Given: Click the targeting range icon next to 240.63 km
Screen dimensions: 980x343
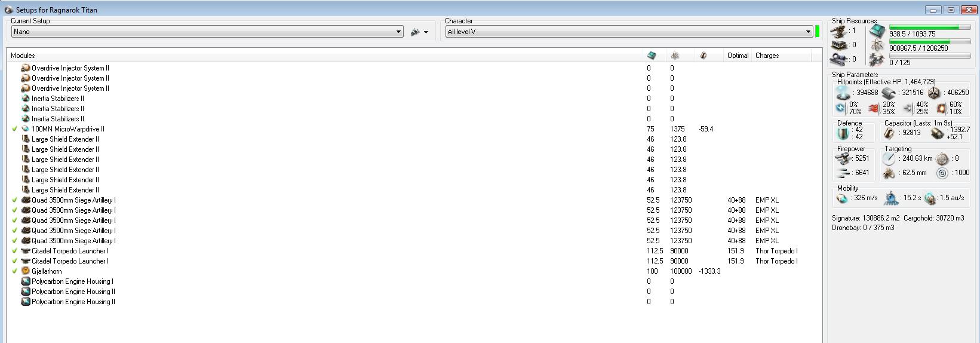Looking at the screenshot, I should coord(889,159).
